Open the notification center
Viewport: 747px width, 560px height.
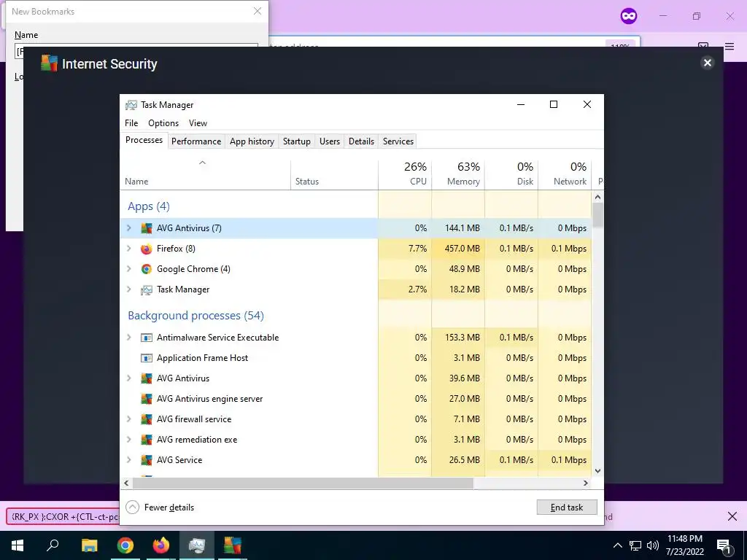tap(724, 545)
